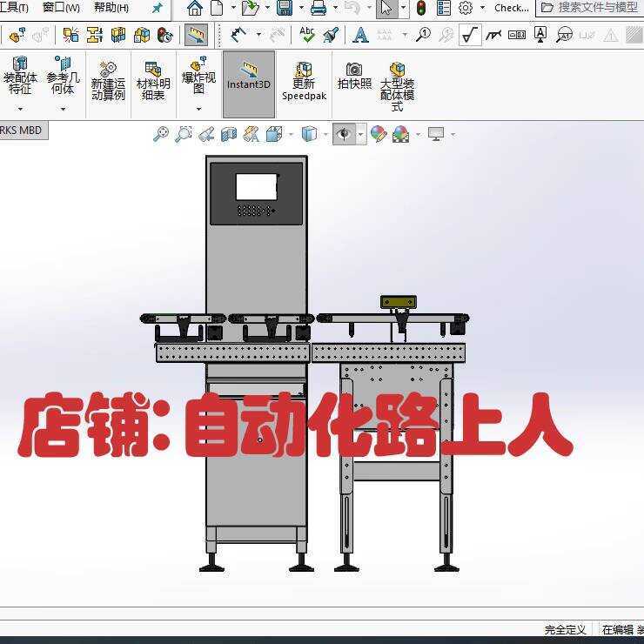The image size is (644, 644).
Task: Open the Help (帮助) menu
Action: 111,8
